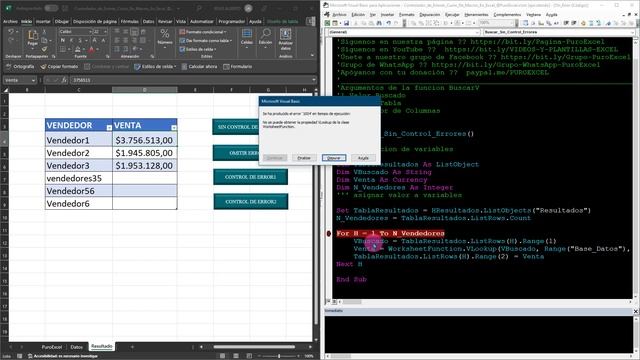This screenshot has width=640, height=360.
Task: Open the VENTA column filter dropdown
Action: [x=174, y=128]
